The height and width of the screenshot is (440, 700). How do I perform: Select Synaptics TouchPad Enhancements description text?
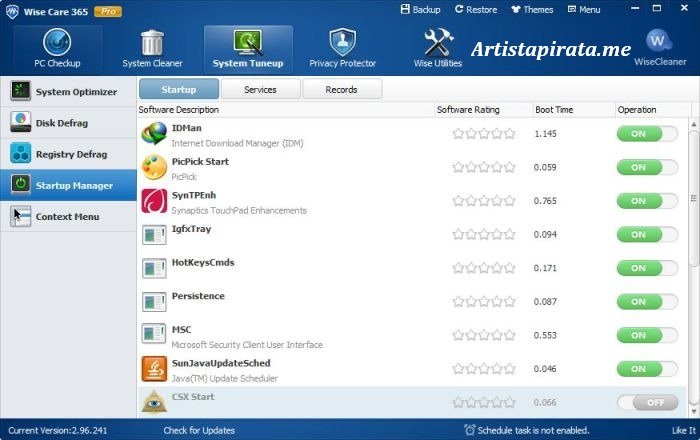point(239,211)
